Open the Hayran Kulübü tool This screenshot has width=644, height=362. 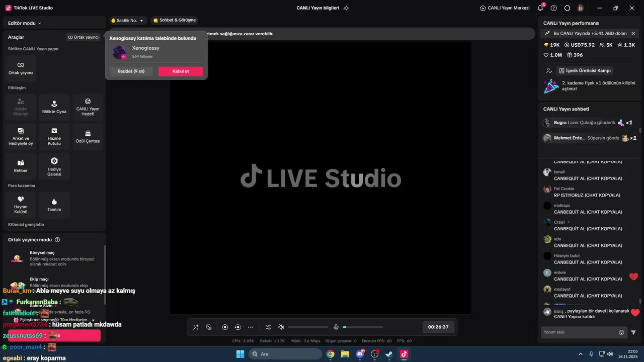coord(21,205)
